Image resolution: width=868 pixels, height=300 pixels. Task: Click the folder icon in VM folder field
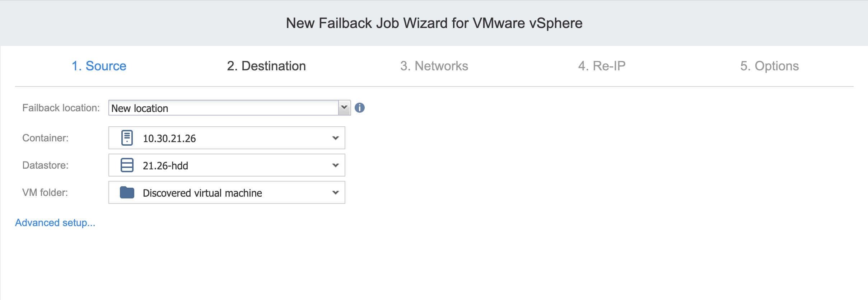coord(127,192)
